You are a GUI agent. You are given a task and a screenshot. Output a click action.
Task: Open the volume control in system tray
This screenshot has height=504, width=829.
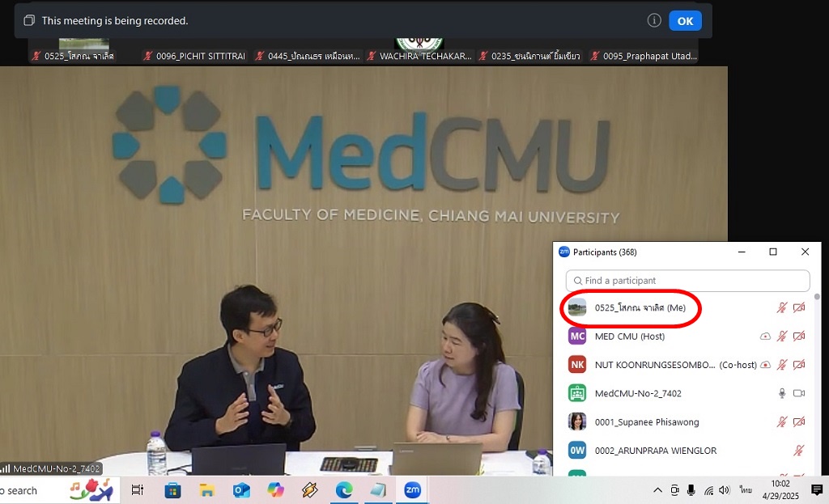[x=725, y=490]
